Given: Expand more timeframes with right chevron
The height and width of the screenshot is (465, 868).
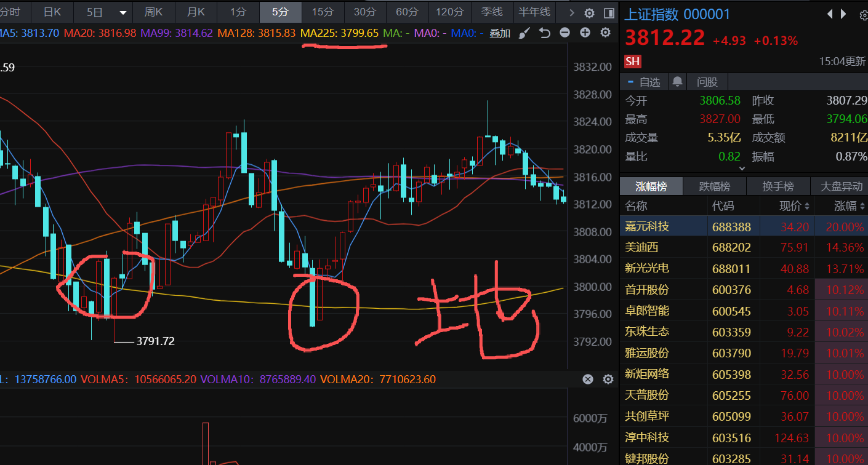Looking at the screenshot, I should point(572,12).
